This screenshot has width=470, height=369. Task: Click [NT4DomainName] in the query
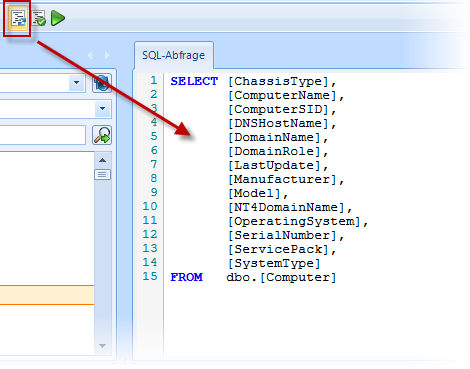point(286,207)
